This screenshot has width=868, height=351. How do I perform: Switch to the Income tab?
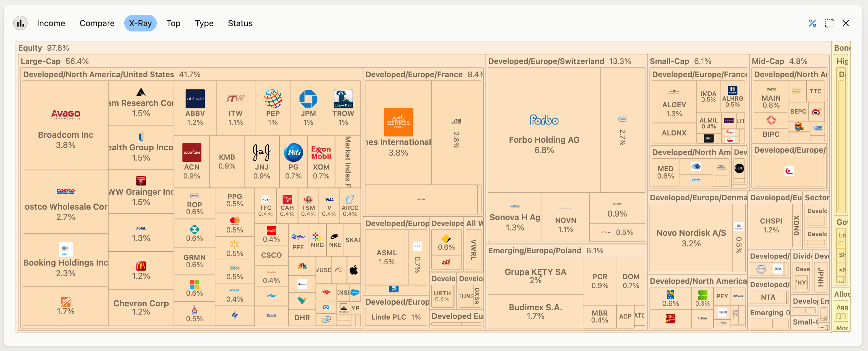pos(51,23)
